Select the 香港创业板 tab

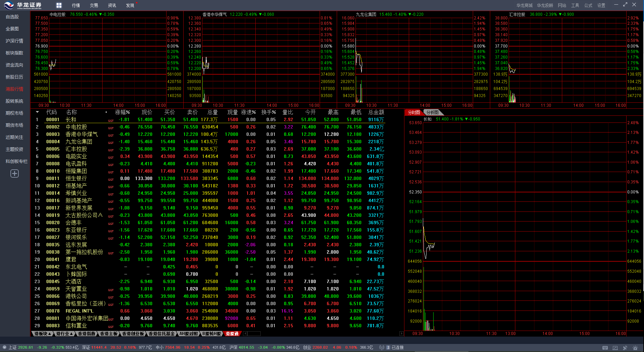pyautogui.click(x=133, y=334)
